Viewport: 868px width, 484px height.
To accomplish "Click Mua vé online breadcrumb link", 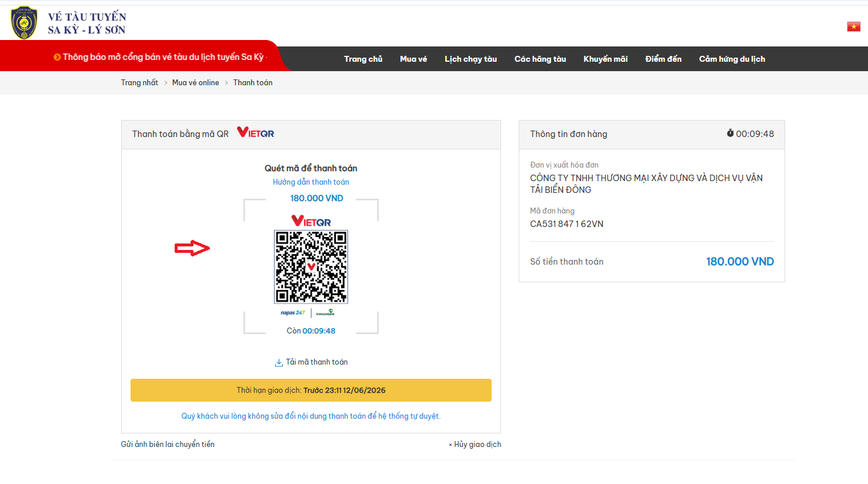I will tap(196, 82).
